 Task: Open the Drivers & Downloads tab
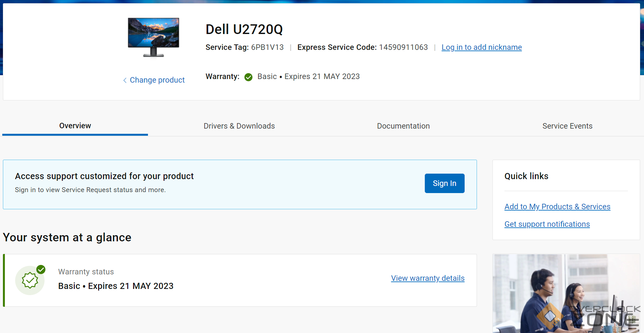239,126
